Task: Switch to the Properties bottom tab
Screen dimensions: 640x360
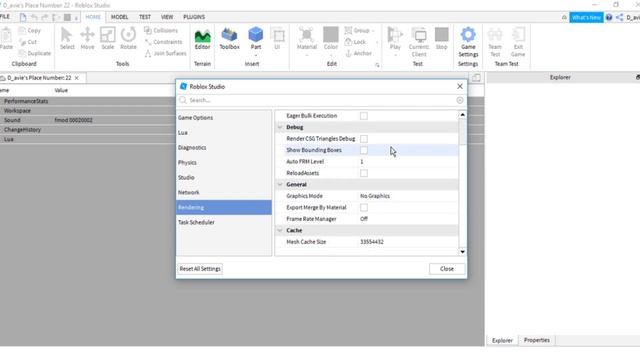Action: tap(537, 340)
